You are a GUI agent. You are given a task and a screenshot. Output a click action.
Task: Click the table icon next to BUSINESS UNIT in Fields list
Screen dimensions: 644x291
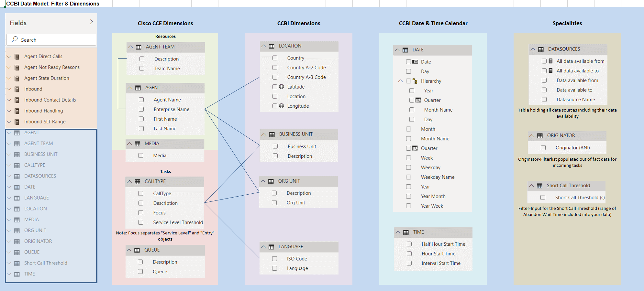coord(17,155)
